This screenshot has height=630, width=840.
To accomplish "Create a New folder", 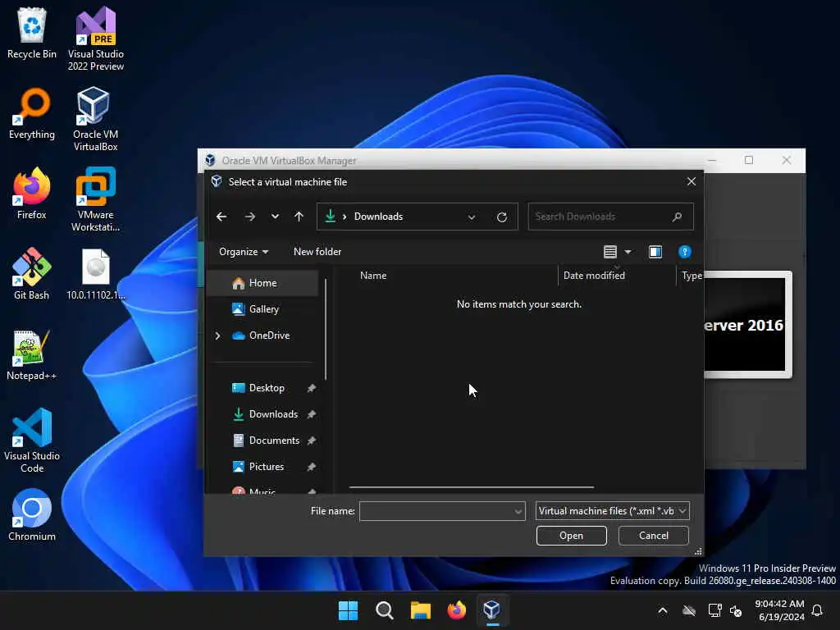I will pos(317,252).
